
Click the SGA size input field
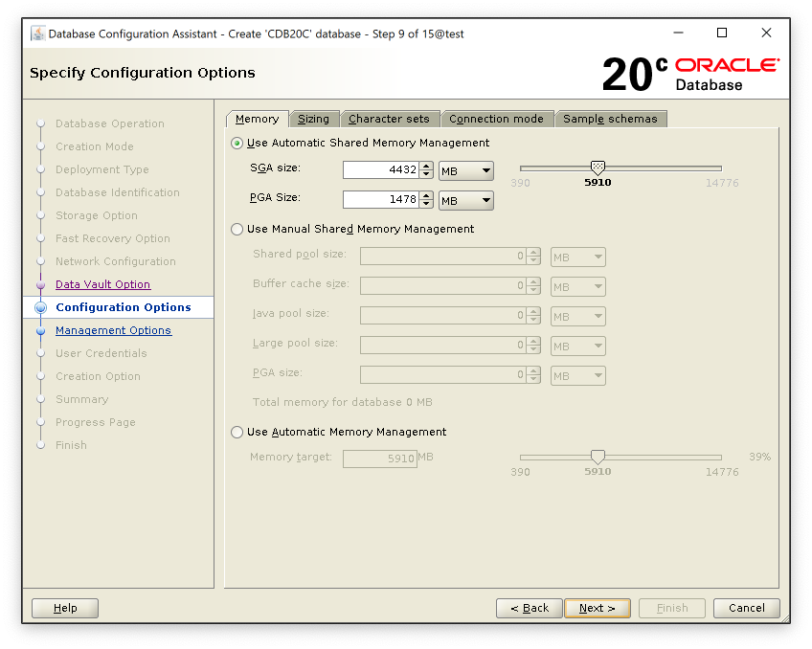tap(380, 170)
